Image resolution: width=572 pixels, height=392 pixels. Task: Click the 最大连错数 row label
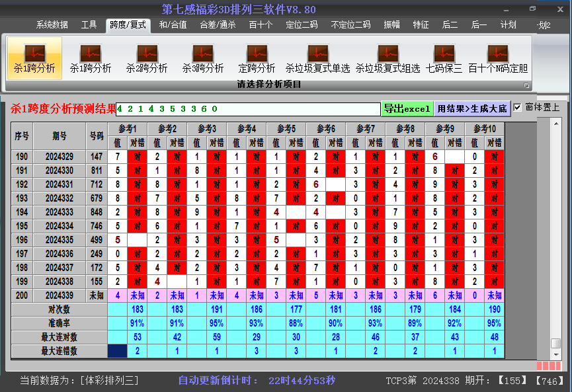coord(59,351)
